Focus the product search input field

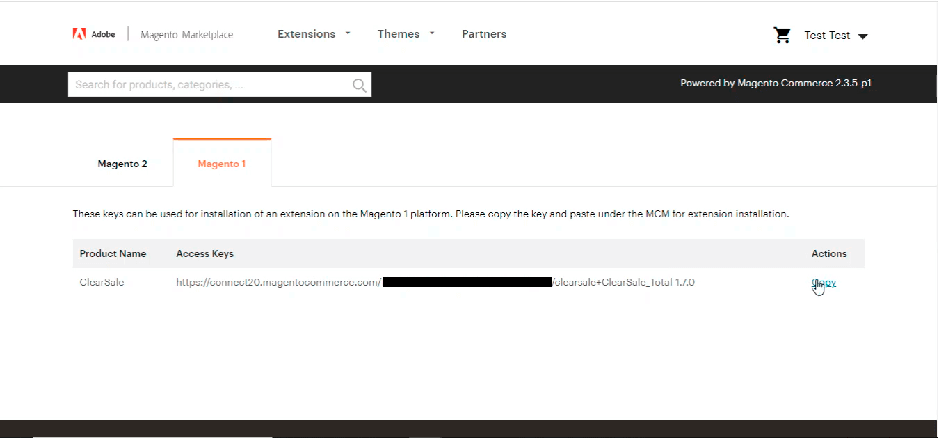pos(210,86)
